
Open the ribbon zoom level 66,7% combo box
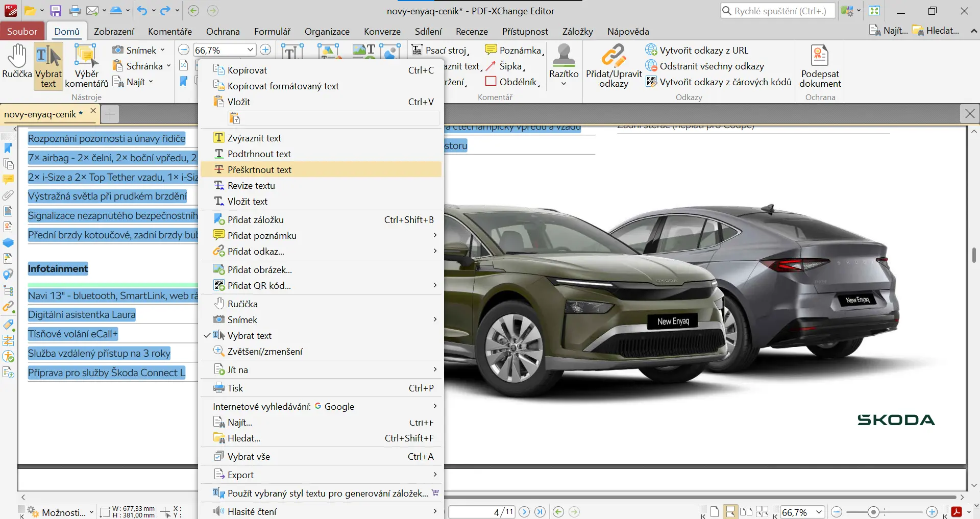point(225,50)
